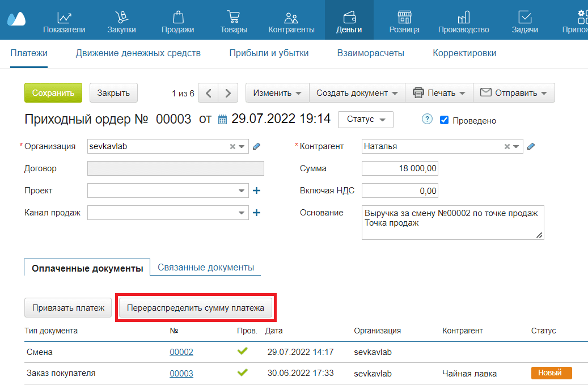Screen dimensions: 588x385
Task: Open the Статус dropdown
Action: pyautogui.click(x=365, y=120)
